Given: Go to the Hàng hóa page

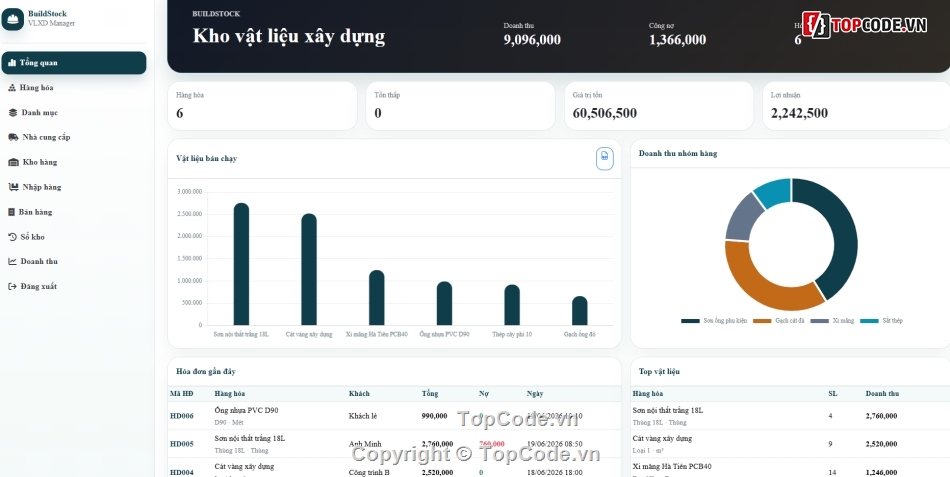Looking at the screenshot, I should tap(74, 88).
